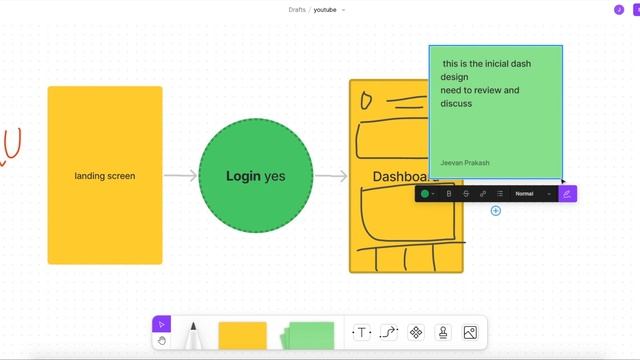
Task: Choose the green sticky note stack
Action: [x=307, y=336]
